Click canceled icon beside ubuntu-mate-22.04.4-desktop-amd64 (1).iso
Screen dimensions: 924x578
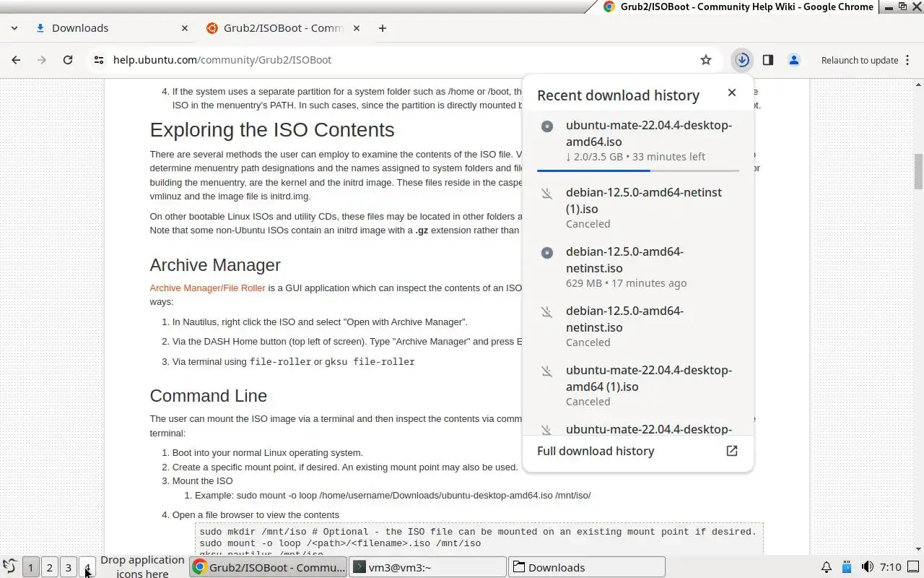pos(547,371)
